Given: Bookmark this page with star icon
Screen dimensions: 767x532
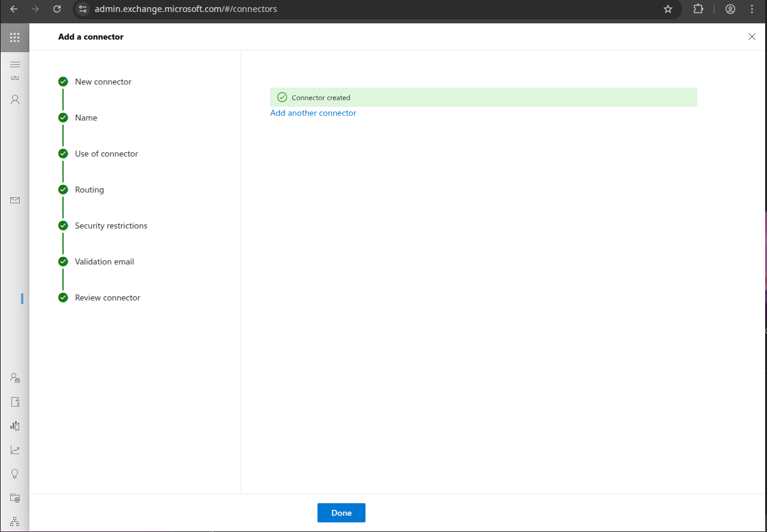Looking at the screenshot, I should coord(667,9).
